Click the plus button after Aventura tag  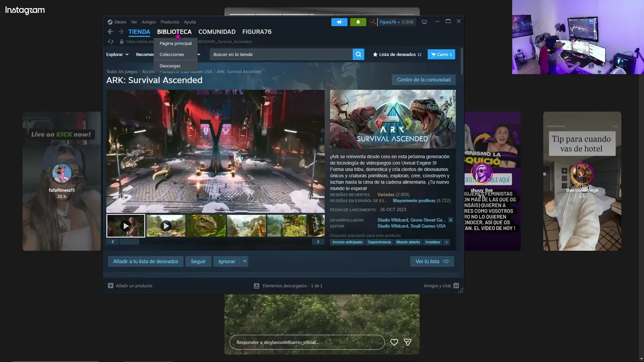pyautogui.click(x=446, y=242)
